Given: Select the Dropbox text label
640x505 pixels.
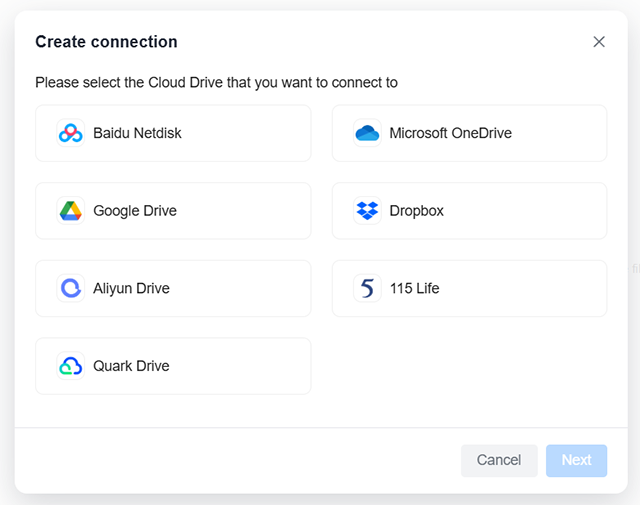Looking at the screenshot, I should coord(416,211).
